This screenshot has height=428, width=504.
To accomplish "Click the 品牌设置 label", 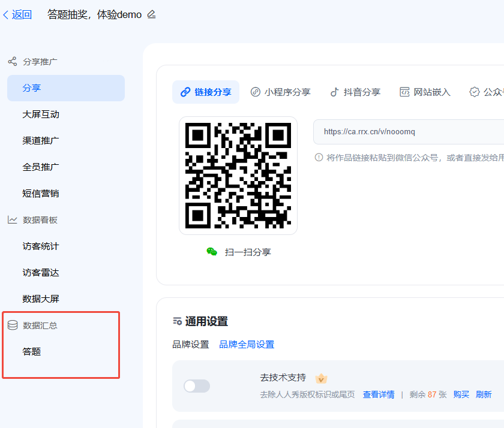I will click(x=191, y=345).
